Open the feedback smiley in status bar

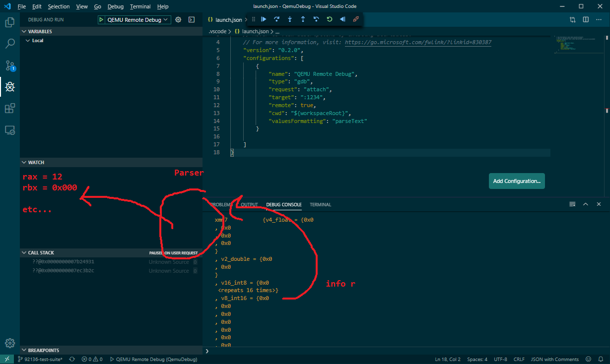coord(589,359)
